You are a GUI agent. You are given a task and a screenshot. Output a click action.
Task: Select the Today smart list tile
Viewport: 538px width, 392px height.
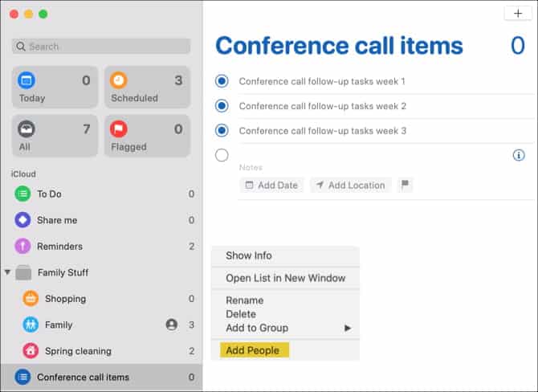55,88
